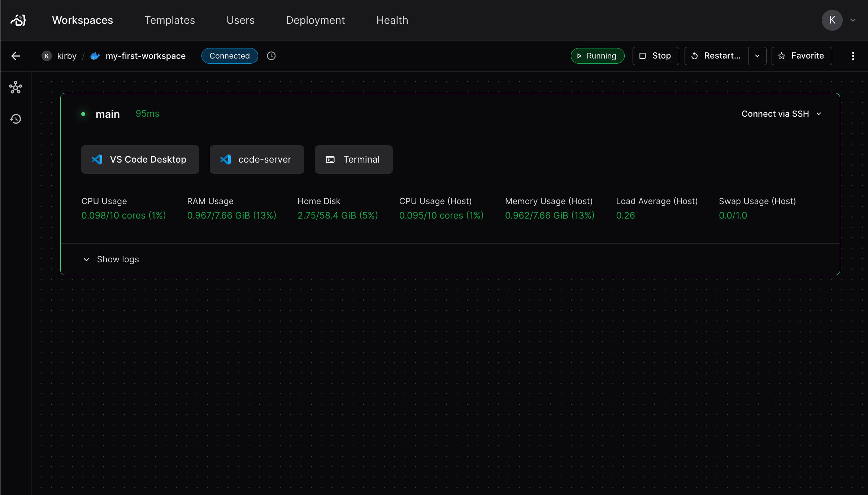
Task: Open the network/nodes topology view
Action: [16, 88]
